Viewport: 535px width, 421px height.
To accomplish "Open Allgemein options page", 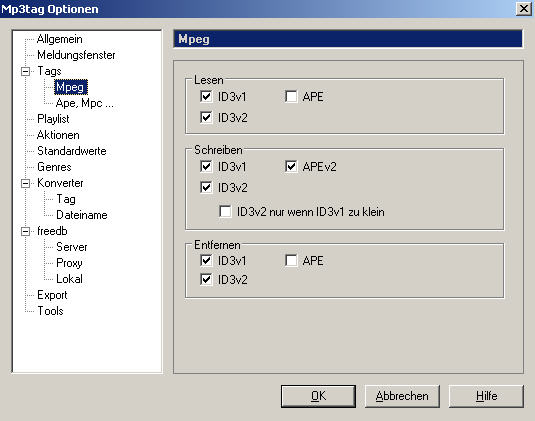I will tap(60, 39).
